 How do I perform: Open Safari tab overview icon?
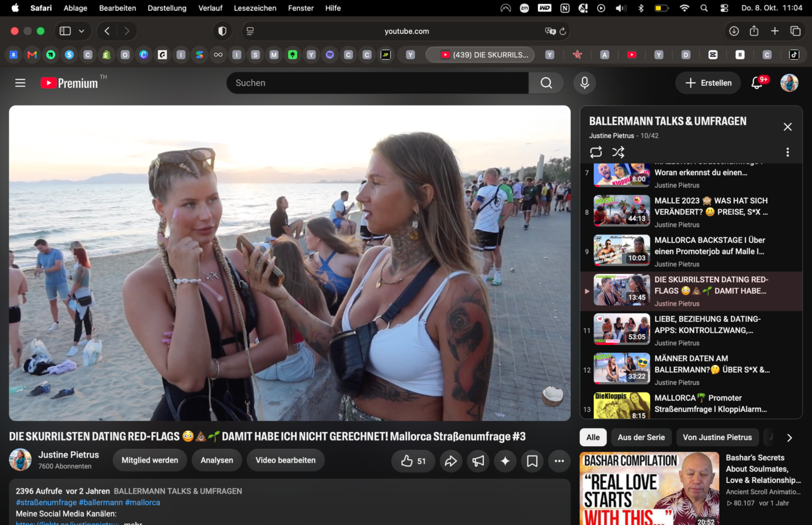[x=795, y=31]
